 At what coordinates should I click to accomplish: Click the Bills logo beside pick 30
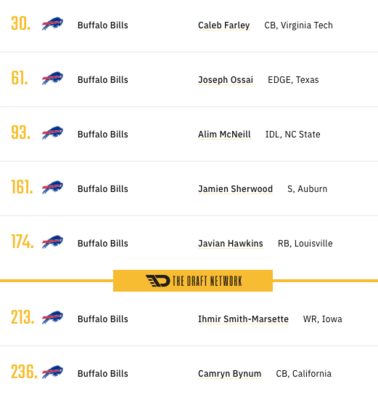point(52,24)
